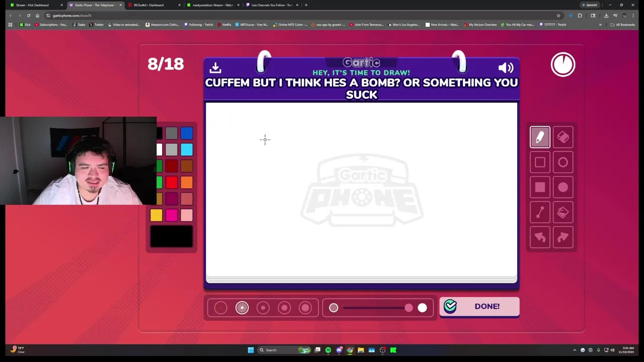644x362 pixels.
Task: Click the round countdown timer icon
Action: point(562,64)
